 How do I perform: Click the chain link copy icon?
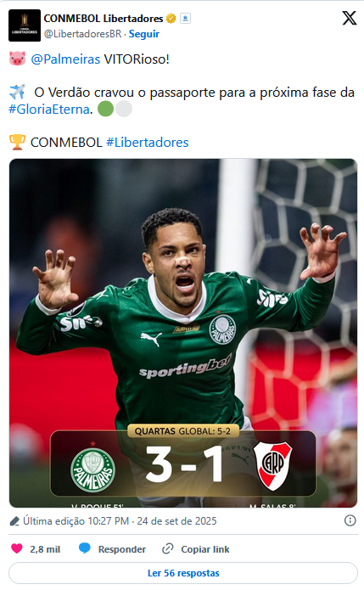(x=167, y=548)
